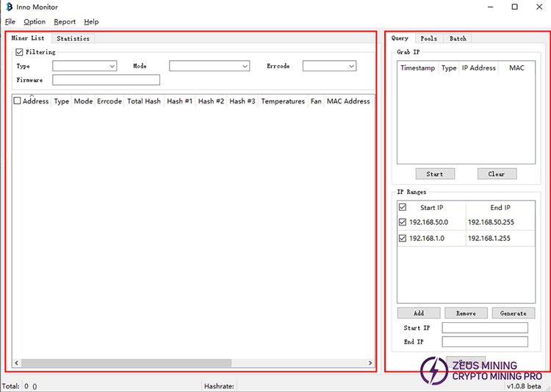Switch to the Pools tab
Image resolution: width=551 pixels, height=392 pixels.
(428, 38)
